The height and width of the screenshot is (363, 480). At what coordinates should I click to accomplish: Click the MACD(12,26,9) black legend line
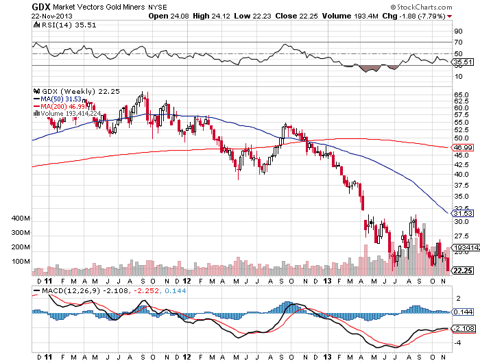click(x=37, y=291)
